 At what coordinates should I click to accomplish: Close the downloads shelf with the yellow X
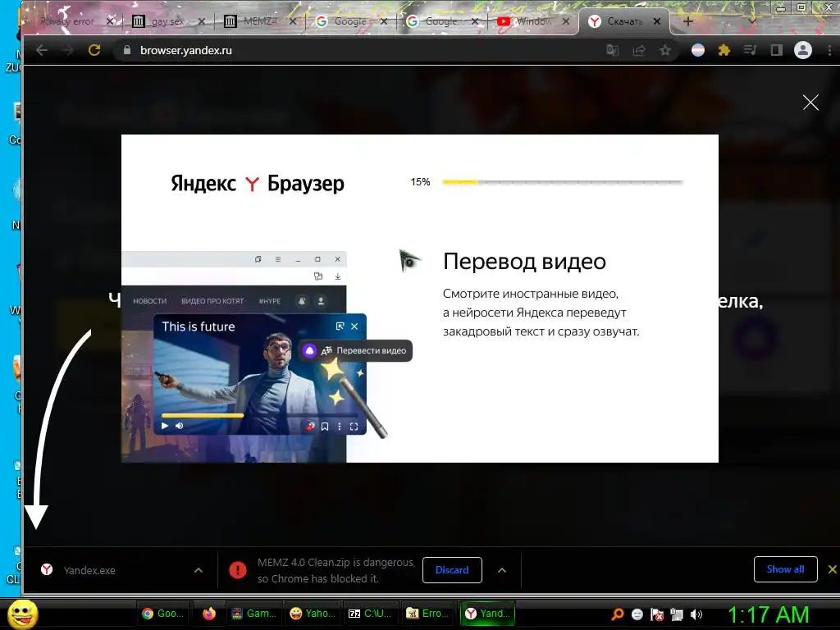832,569
